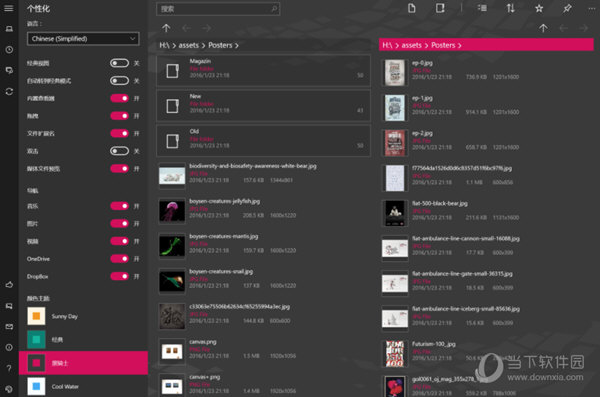The width and height of the screenshot is (600, 397).
Task: Click the thumbs-up rate icon in sidebar
Action: tap(9, 285)
